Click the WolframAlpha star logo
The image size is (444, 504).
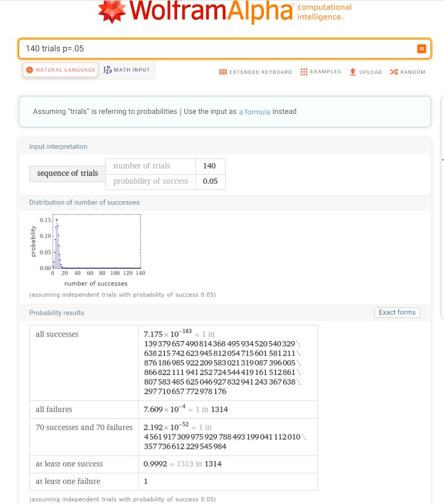[112, 12]
